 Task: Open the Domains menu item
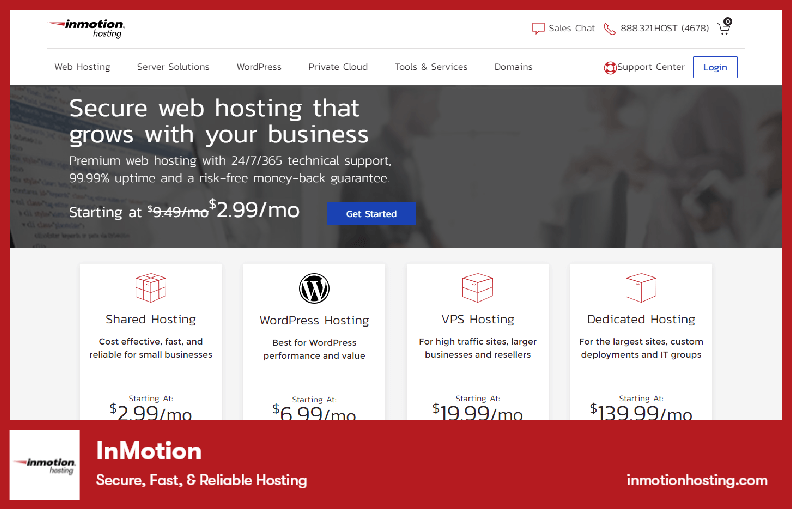coord(513,67)
